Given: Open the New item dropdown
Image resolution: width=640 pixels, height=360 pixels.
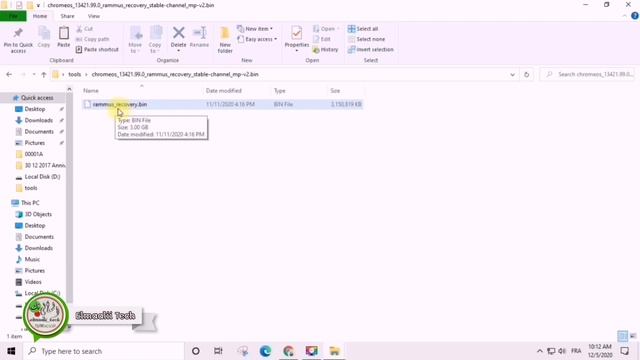Looking at the screenshot, I should [x=255, y=29].
